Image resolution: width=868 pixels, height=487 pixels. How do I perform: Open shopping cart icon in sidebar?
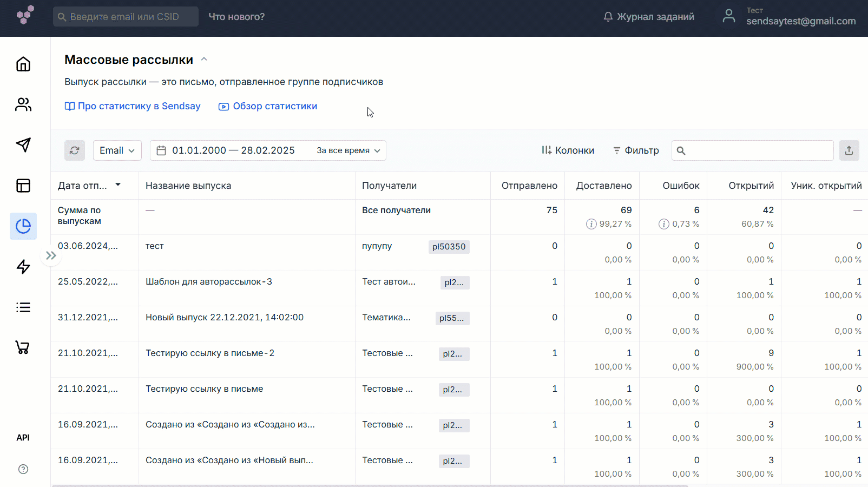click(23, 347)
